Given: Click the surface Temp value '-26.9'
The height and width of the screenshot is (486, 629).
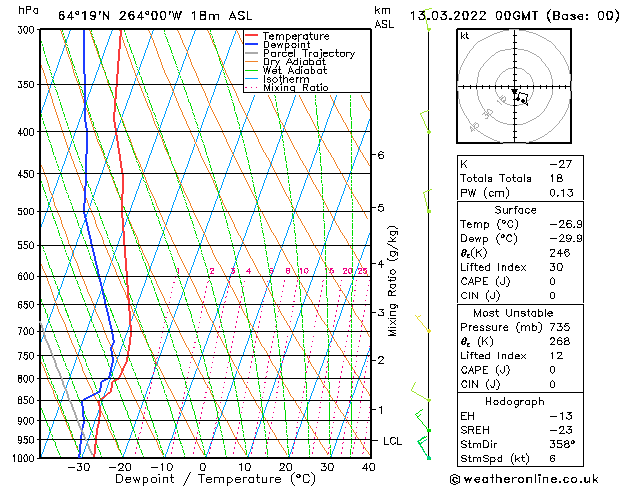Looking at the screenshot, I should coord(566,224).
